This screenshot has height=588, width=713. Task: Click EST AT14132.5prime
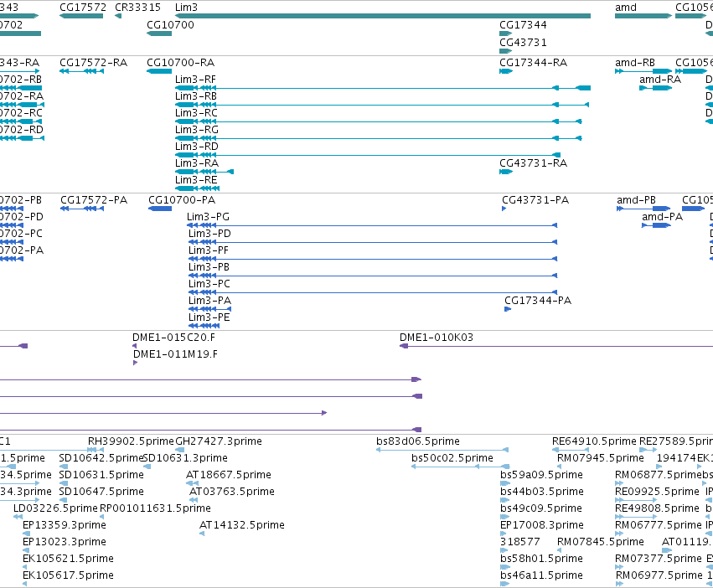click(242, 525)
